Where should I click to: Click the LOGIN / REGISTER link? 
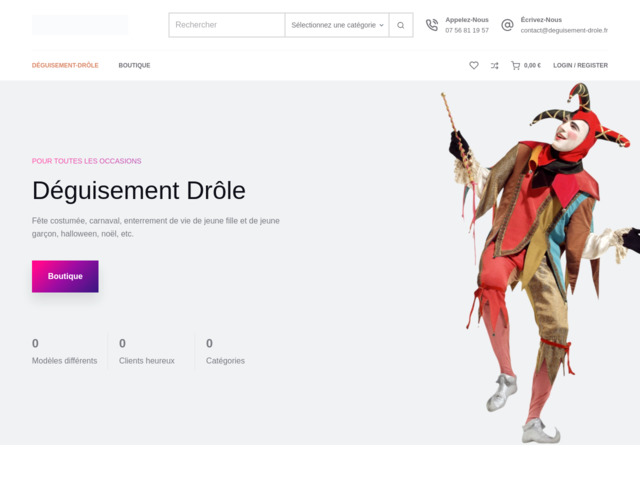pos(580,65)
